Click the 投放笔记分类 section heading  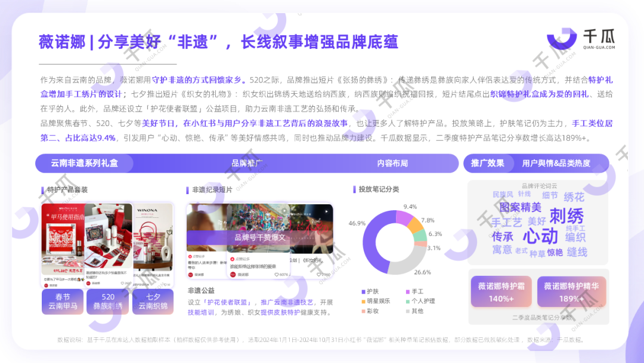(x=379, y=189)
